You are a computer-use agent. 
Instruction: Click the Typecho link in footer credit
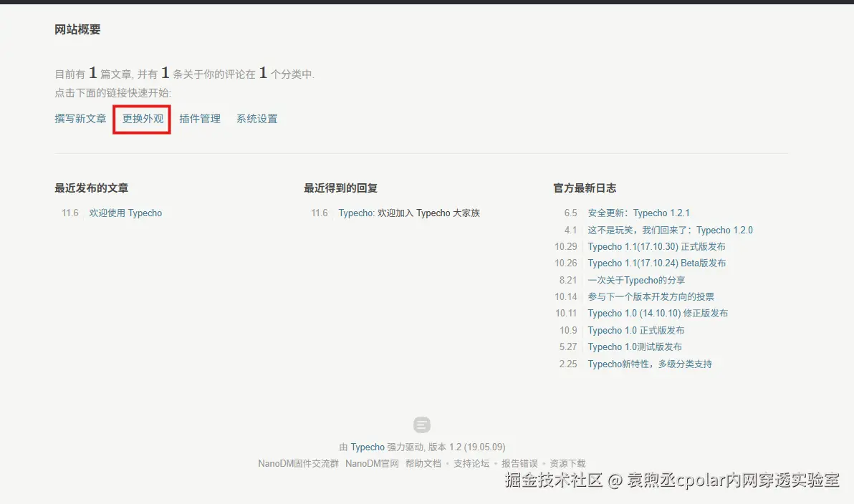pos(368,447)
